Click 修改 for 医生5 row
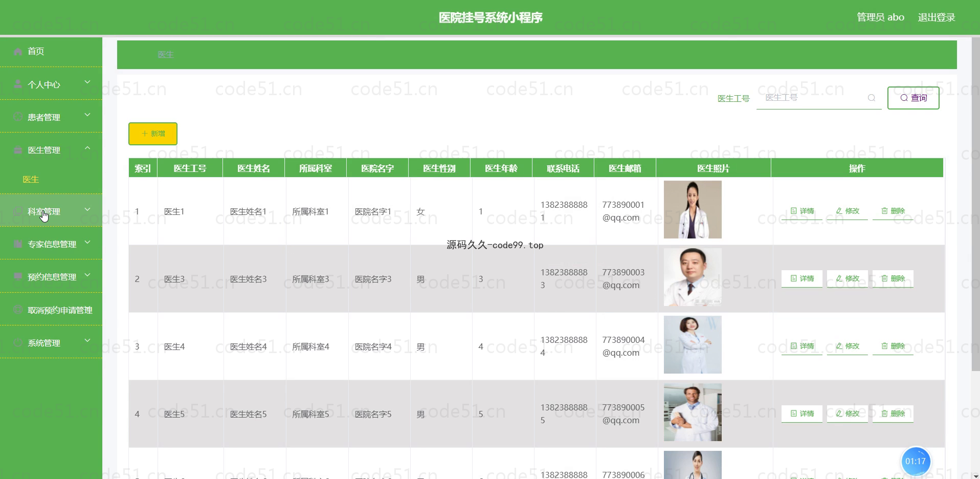This screenshot has height=479, width=980. tap(848, 413)
